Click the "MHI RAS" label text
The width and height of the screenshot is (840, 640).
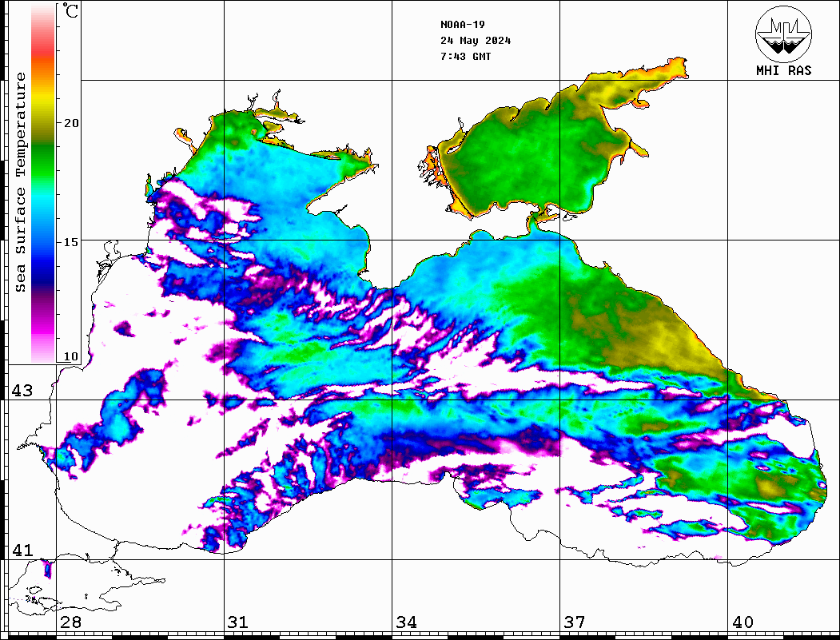[784, 70]
